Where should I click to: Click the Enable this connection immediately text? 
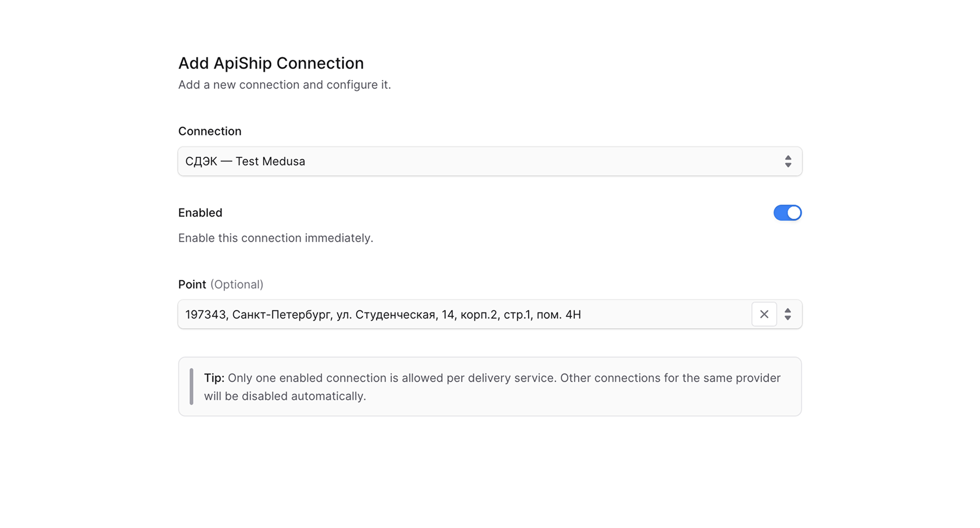pyautogui.click(x=275, y=238)
